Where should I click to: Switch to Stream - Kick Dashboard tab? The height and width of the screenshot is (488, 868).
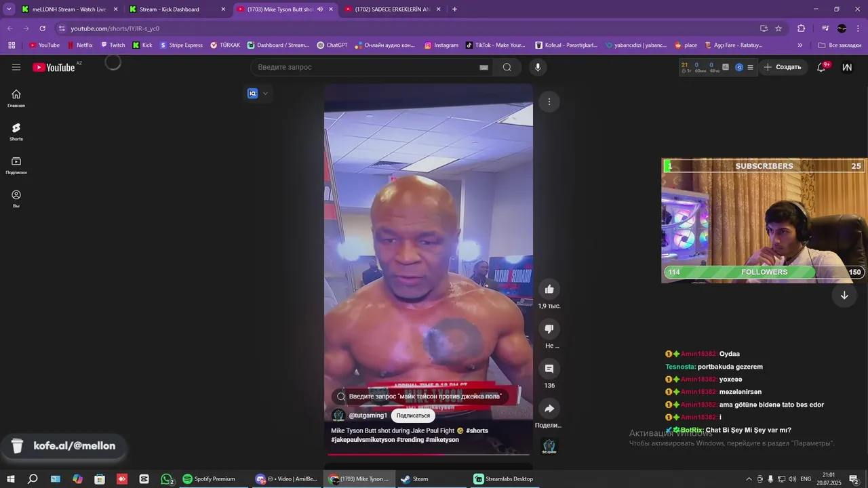[177, 9]
